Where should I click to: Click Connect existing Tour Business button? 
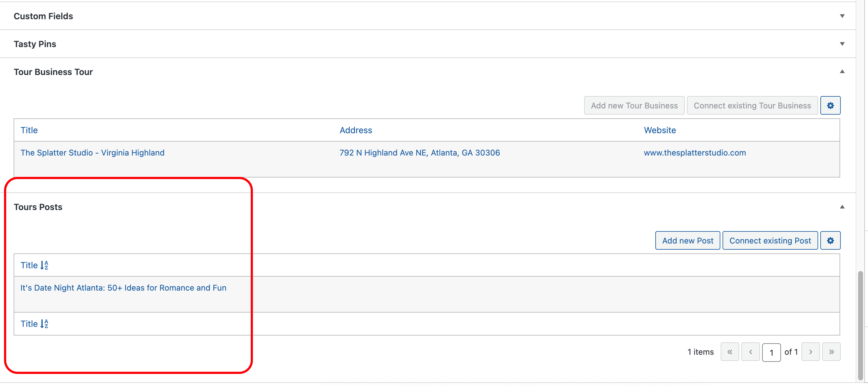(752, 106)
